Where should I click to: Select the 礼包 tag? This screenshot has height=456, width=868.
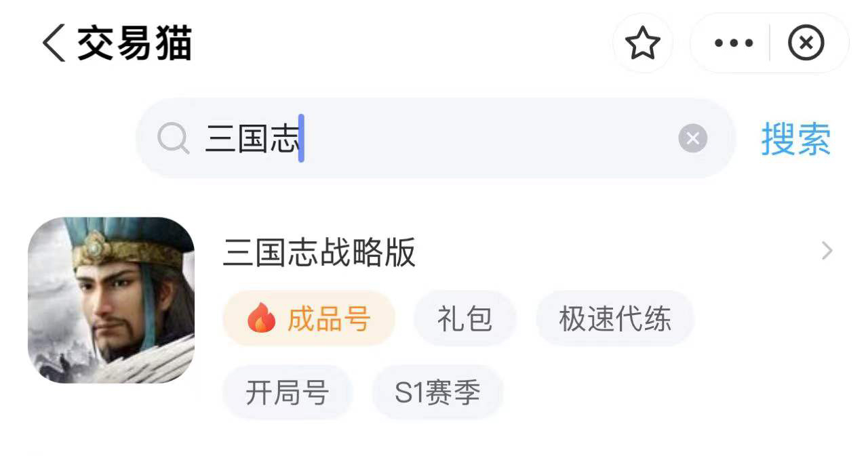(465, 318)
